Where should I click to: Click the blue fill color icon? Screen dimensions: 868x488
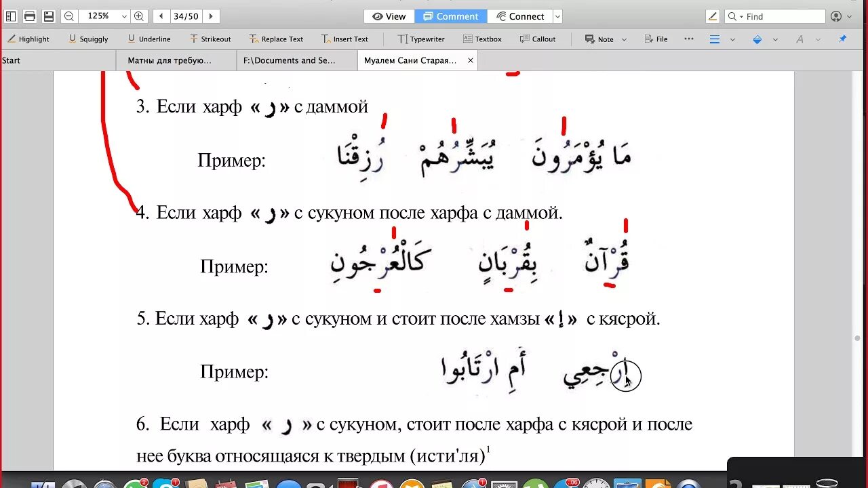[757, 39]
